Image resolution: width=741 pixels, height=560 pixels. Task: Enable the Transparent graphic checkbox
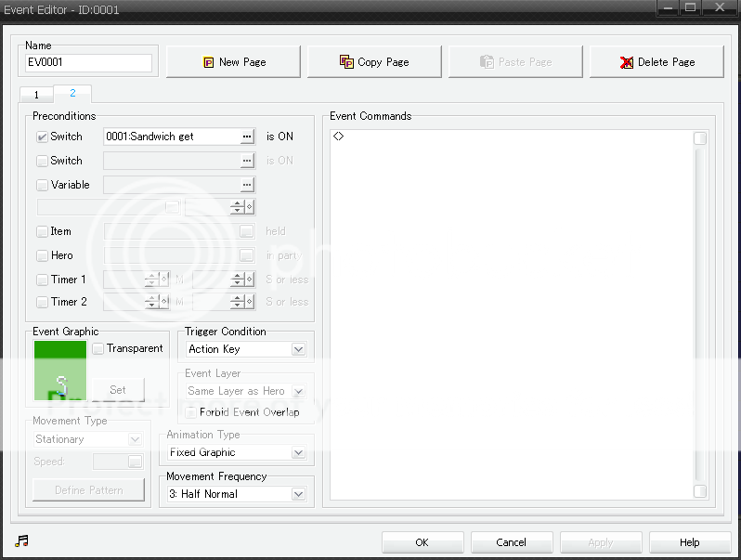pos(98,348)
